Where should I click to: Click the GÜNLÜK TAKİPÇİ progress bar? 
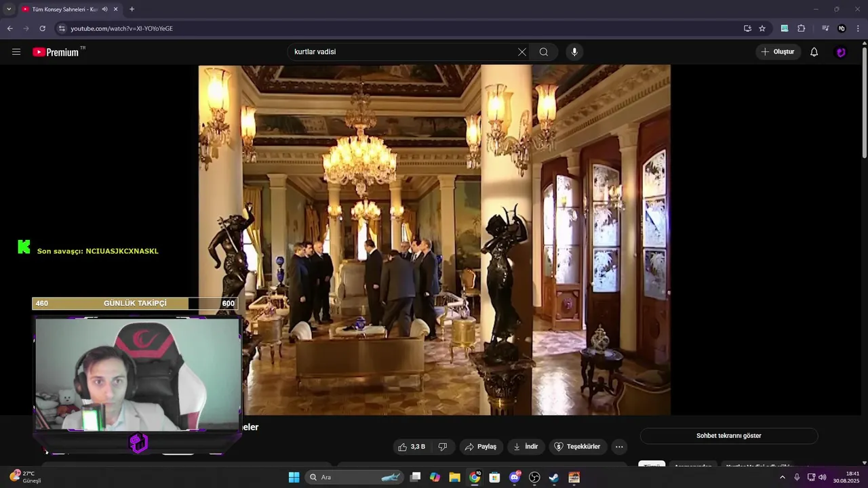point(135,304)
